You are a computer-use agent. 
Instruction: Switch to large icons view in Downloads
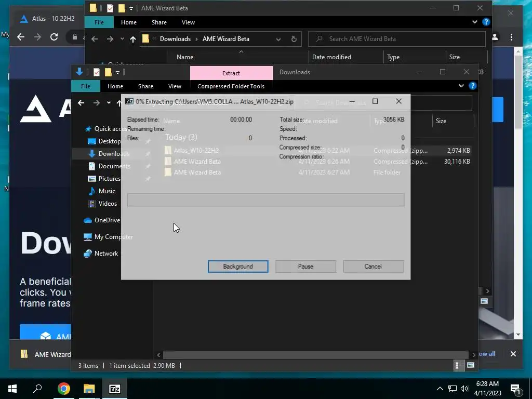(x=471, y=365)
